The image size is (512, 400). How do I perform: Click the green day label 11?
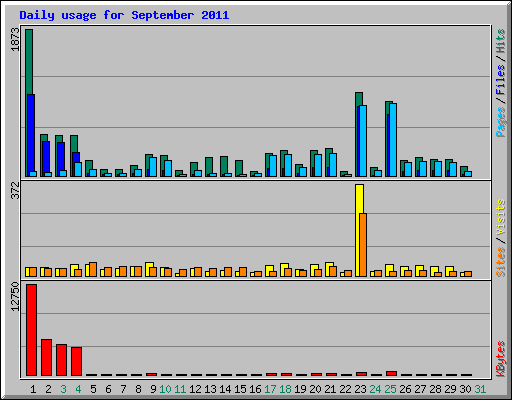click(x=180, y=389)
